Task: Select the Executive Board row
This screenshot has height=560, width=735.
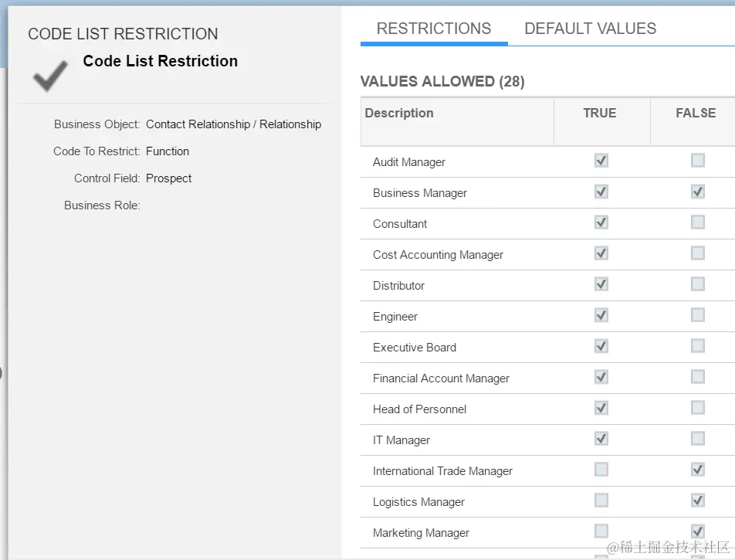Action: pos(415,348)
